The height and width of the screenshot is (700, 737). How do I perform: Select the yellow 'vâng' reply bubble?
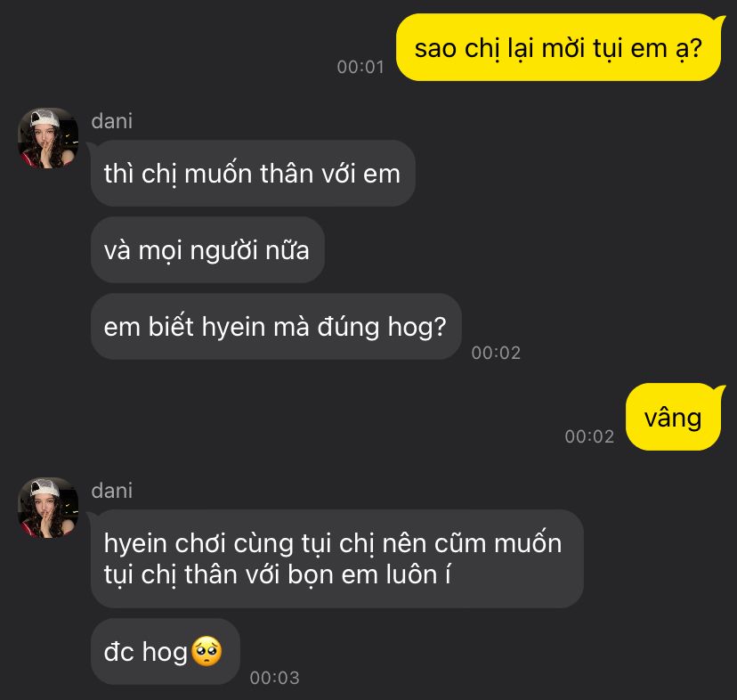673,417
